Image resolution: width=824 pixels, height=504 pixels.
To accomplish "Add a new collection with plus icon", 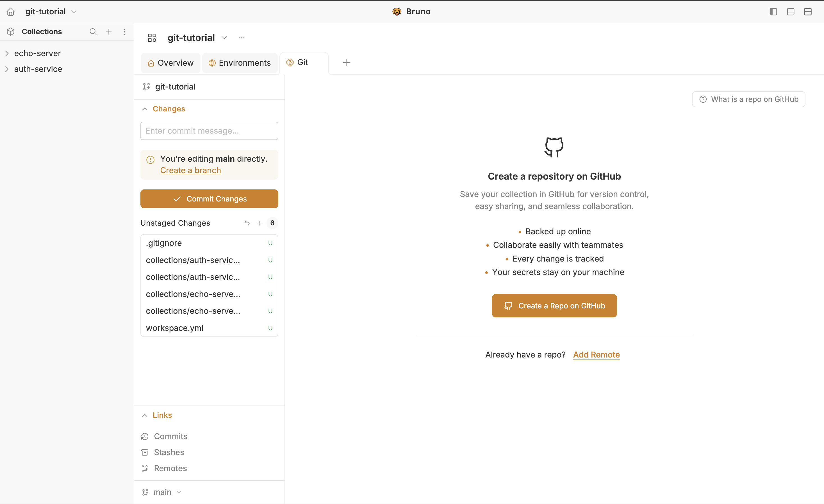I will (109, 32).
